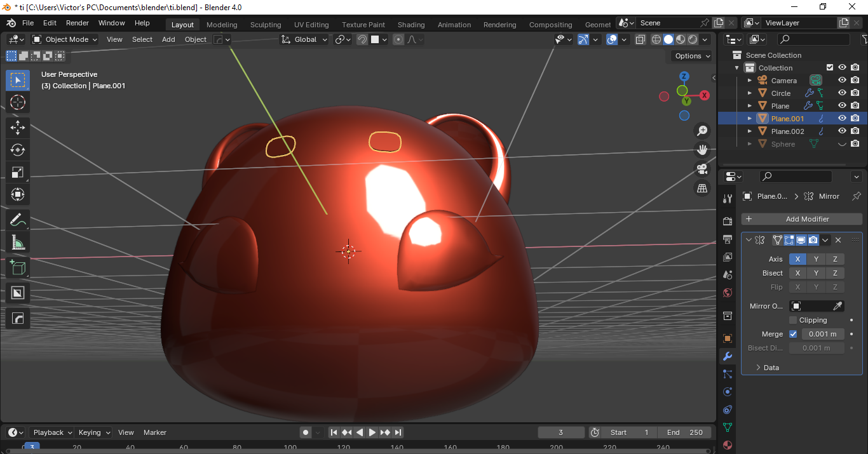Click the End frame 250 field
Image resolution: width=868 pixels, height=454 pixels.
pyautogui.click(x=685, y=432)
